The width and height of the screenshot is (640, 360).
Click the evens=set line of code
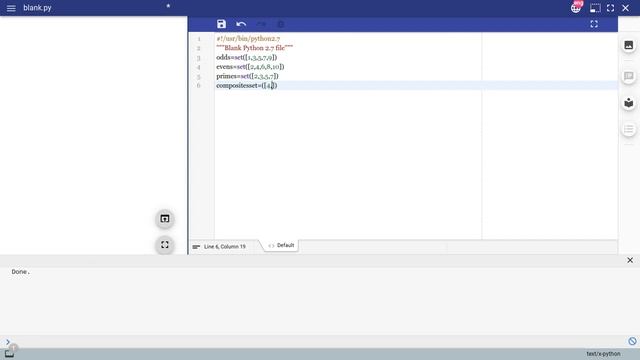point(250,67)
